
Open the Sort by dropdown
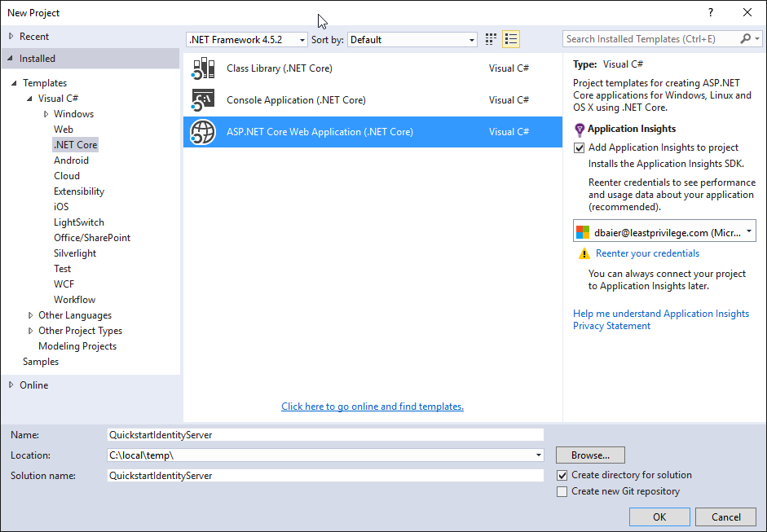click(412, 40)
